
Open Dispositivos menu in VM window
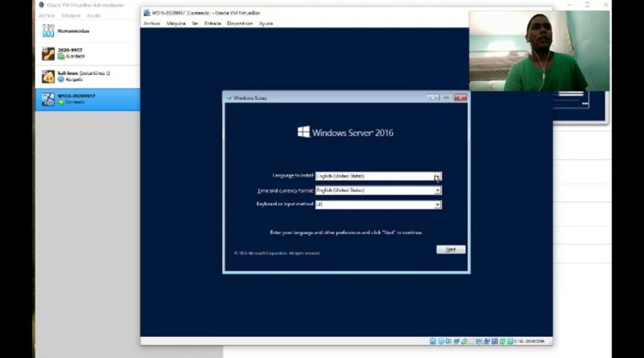(x=240, y=23)
